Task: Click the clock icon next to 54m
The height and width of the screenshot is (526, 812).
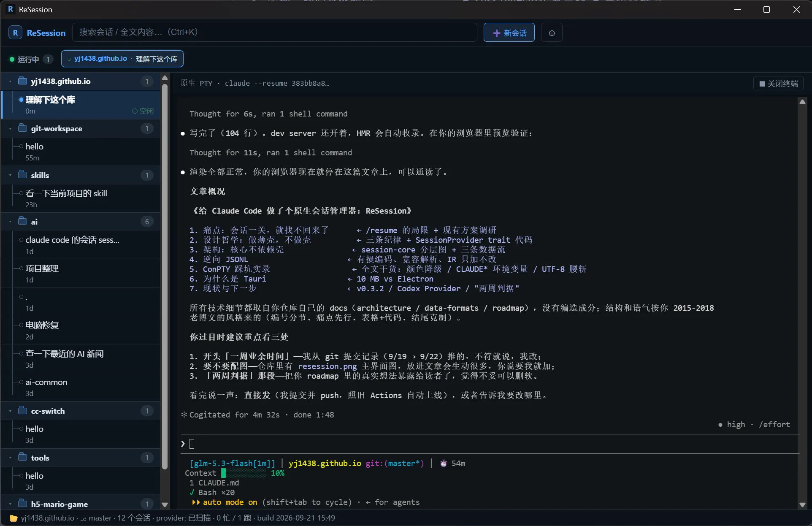Action: (443, 463)
